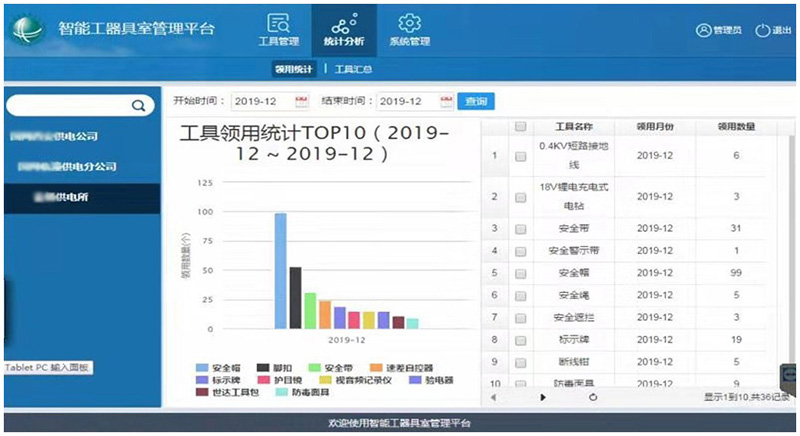Switch to the 领用统计 tab
Screen dimensions: 800x436
294,69
